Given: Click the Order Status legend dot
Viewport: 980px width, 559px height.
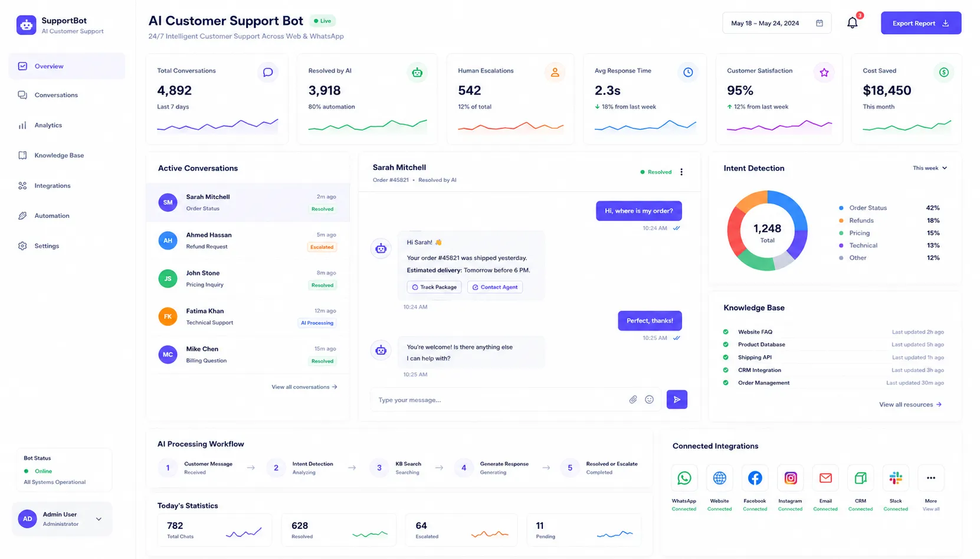Looking at the screenshot, I should 841,208.
